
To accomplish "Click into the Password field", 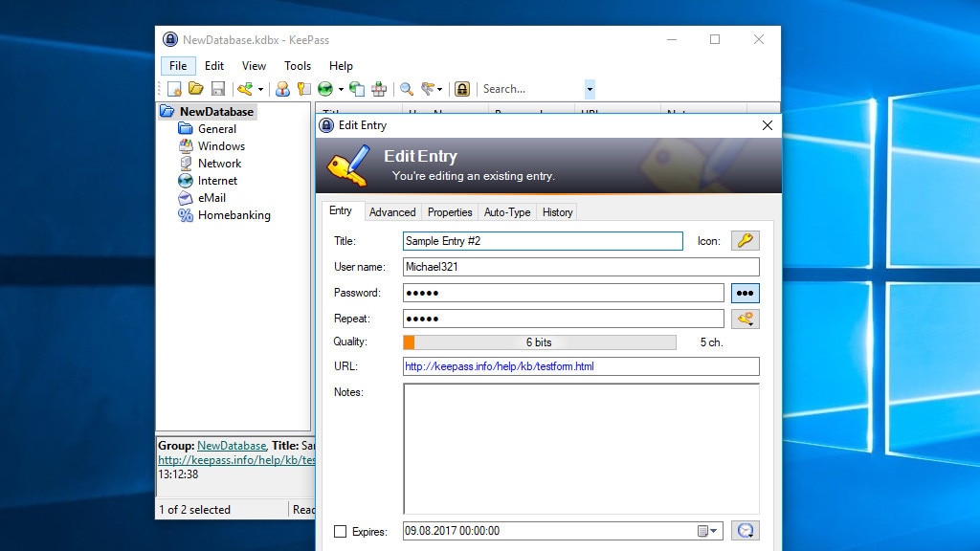I will pyautogui.click(x=563, y=293).
